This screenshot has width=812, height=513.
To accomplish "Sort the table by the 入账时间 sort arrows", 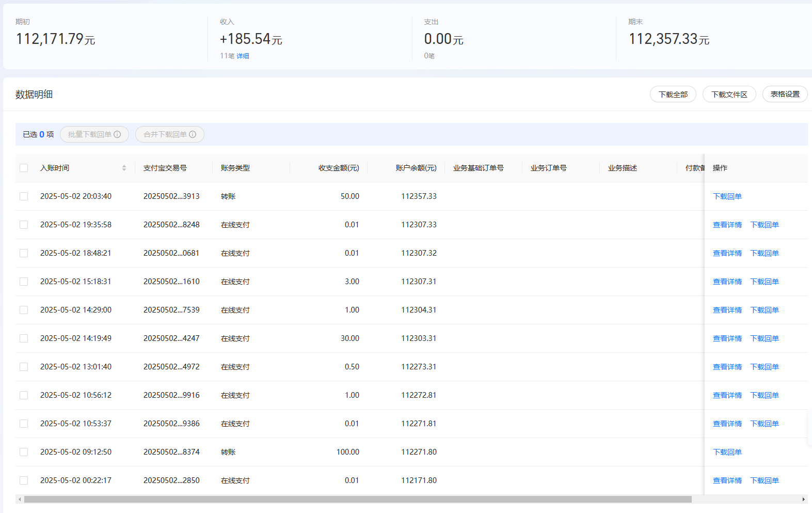I will pyautogui.click(x=124, y=168).
